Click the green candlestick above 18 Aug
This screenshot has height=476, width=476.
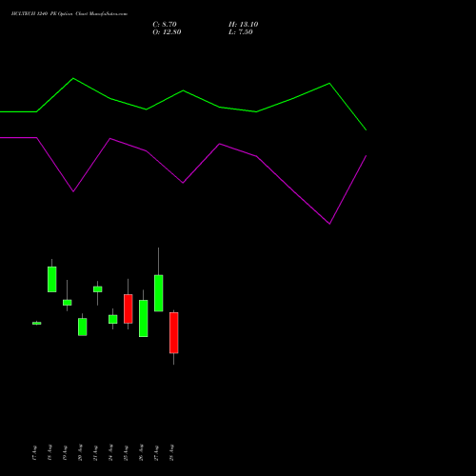pos(52,279)
